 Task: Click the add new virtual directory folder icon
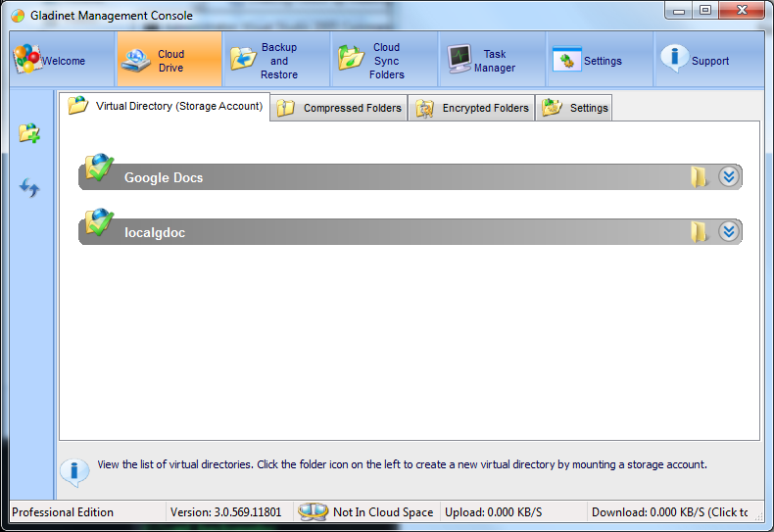click(x=29, y=133)
